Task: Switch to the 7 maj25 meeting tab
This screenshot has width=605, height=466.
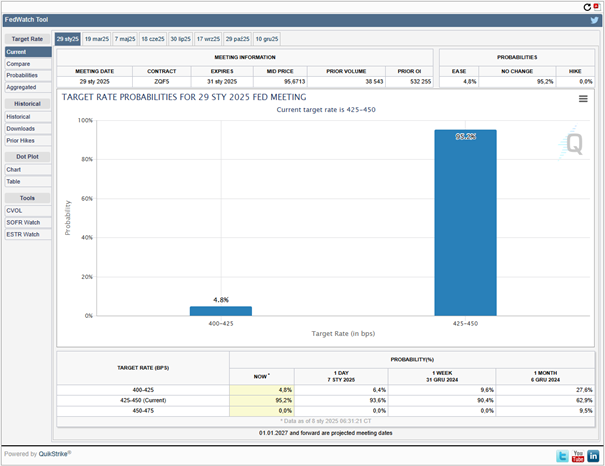Action: pyautogui.click(x=125, y=39)
